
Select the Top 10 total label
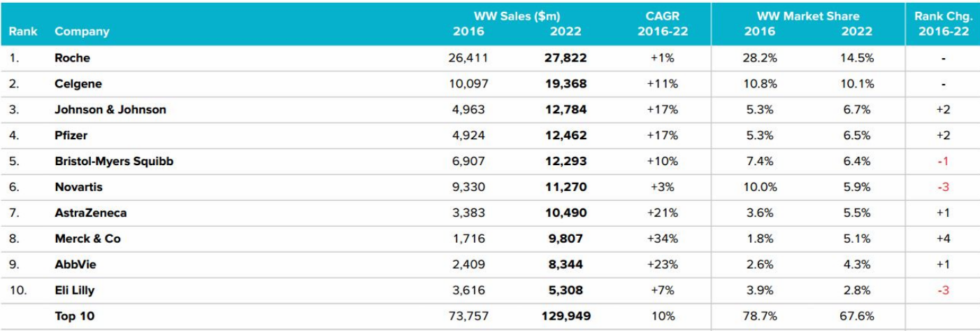tap(74, 316)
